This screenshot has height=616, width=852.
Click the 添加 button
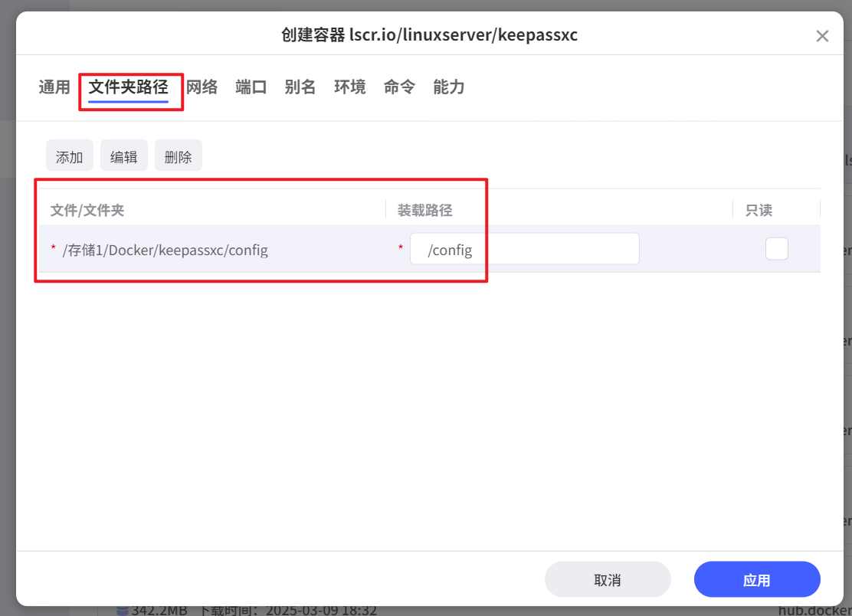[x=70, y=156]
